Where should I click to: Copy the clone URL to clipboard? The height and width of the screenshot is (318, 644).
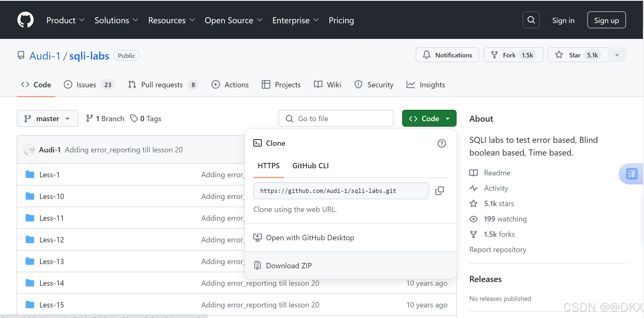click(x=440, y=191)
